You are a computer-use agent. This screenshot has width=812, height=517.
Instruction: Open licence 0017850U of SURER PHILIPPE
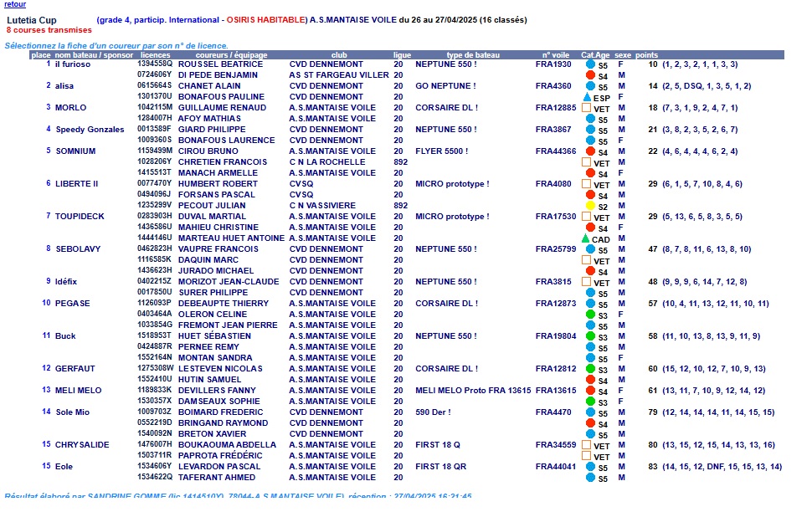click(x=155, y=293)
